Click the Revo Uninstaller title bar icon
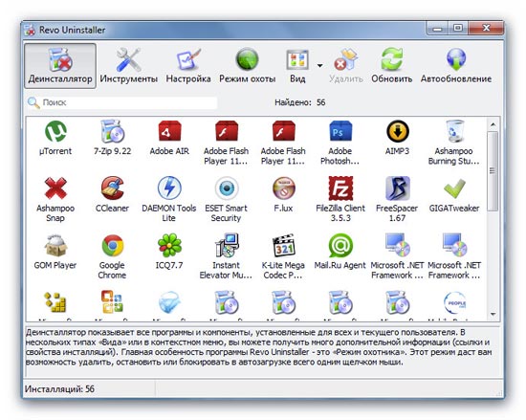Screen dimensions: 526x420 tap(31, 30)
